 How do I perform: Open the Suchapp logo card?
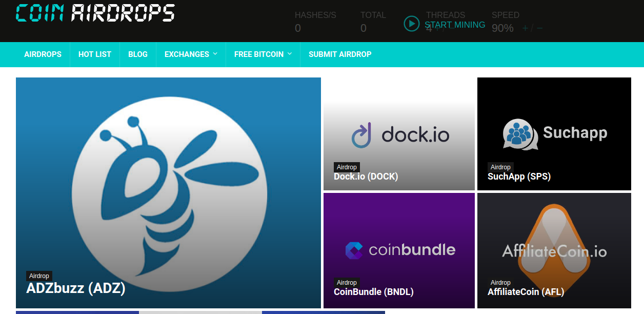click(554, 134)
